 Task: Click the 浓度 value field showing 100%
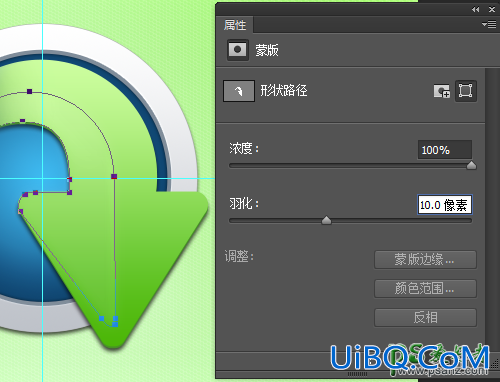[445, 150]
